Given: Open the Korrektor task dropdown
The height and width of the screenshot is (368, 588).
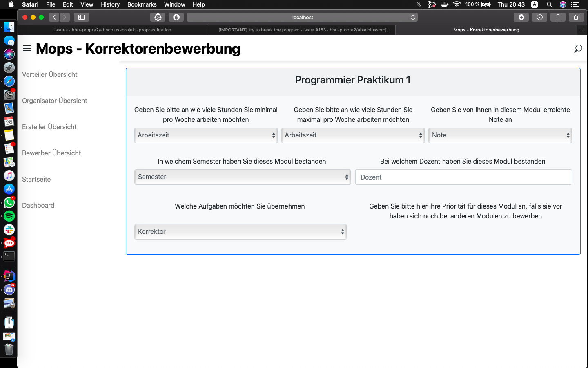Looking at the screenshot, I should 241,232.
